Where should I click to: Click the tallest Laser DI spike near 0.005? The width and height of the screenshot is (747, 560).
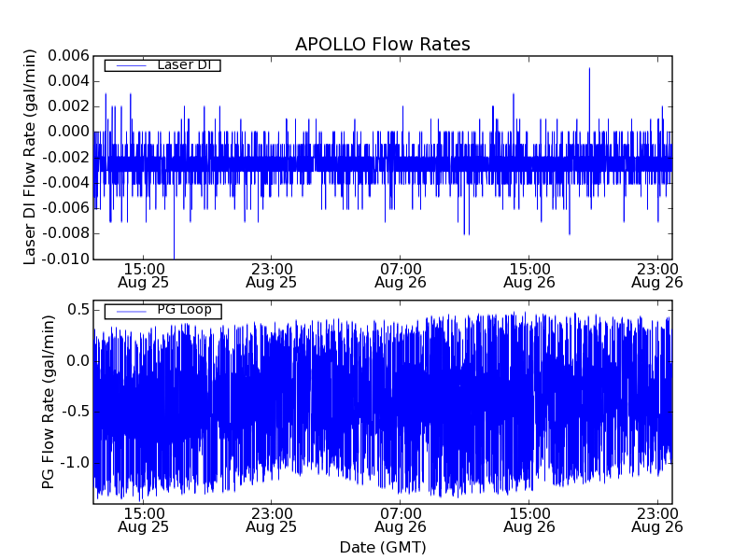click(589, 70)
